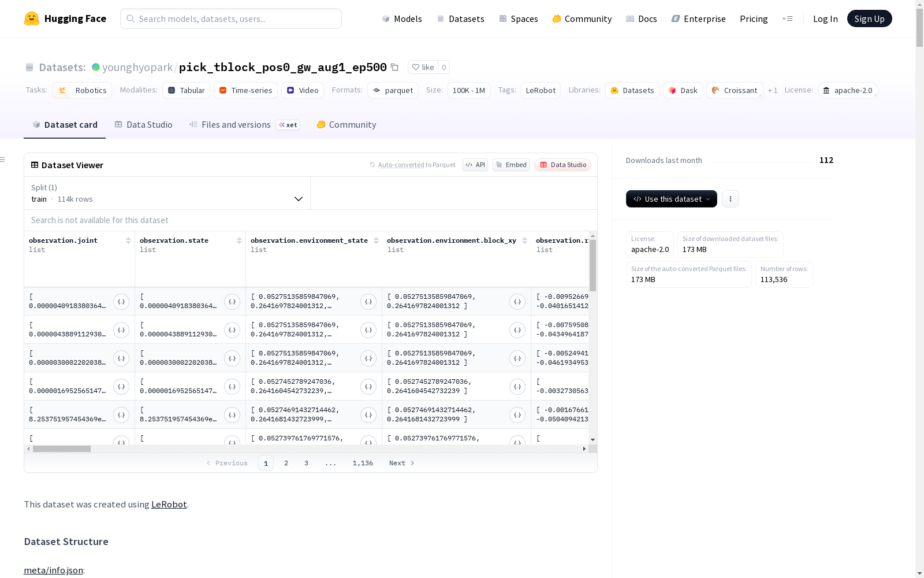Open Community in the top navigation
The image size is (924, 578).
point(582,18)
